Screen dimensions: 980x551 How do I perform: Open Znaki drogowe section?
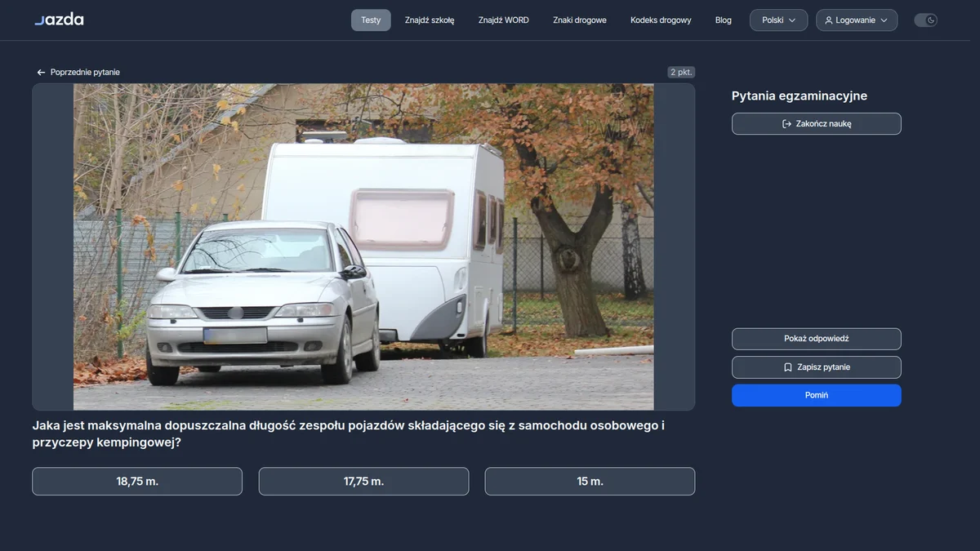pyautogui.click(x=580, y=20)
